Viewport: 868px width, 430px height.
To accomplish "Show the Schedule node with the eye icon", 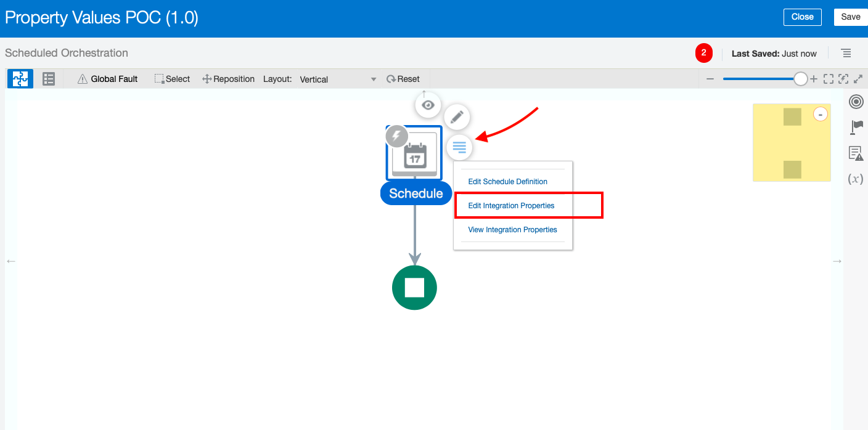I will coord(428,105).
